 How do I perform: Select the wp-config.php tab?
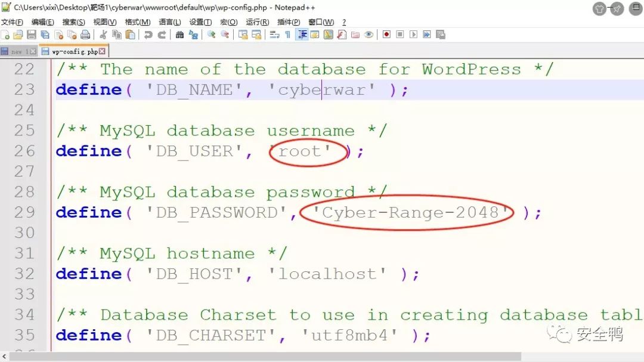point(75,51)
